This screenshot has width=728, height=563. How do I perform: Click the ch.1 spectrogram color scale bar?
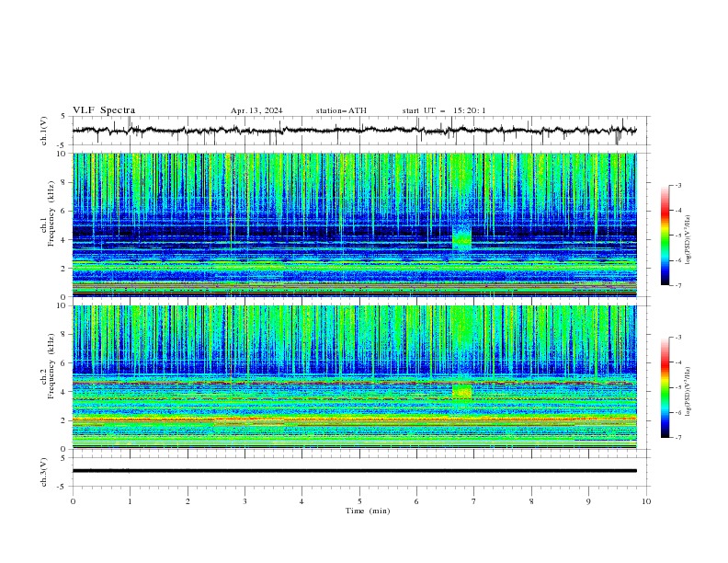pos(665,236)
